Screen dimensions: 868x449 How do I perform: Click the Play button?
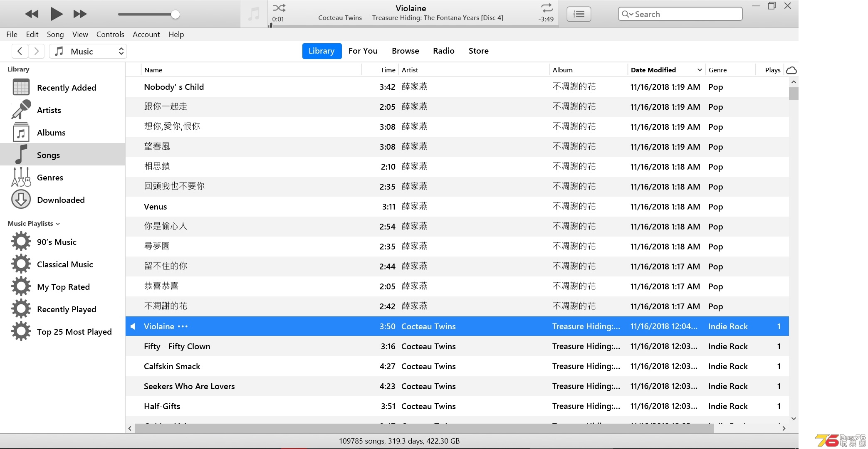pos(57,14)
